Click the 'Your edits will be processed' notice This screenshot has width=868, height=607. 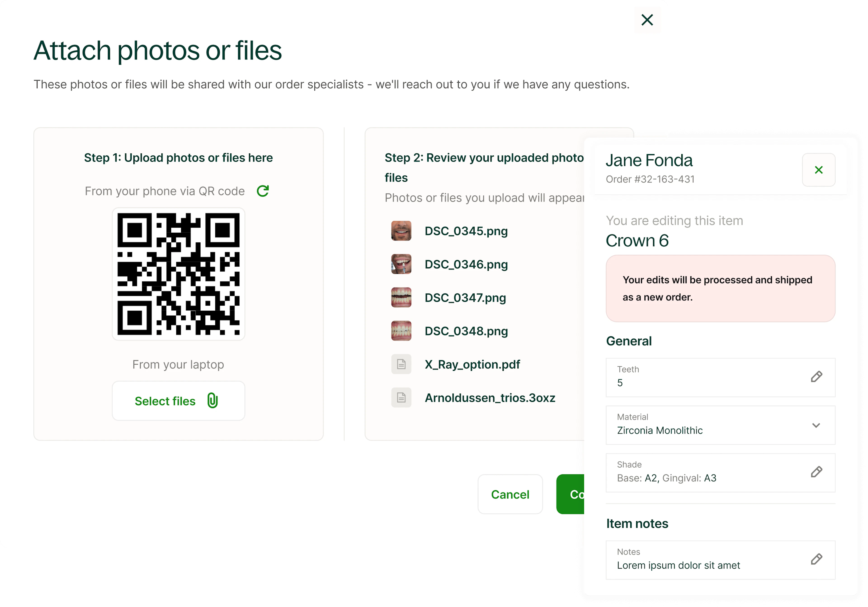click(x=720, y=288)
